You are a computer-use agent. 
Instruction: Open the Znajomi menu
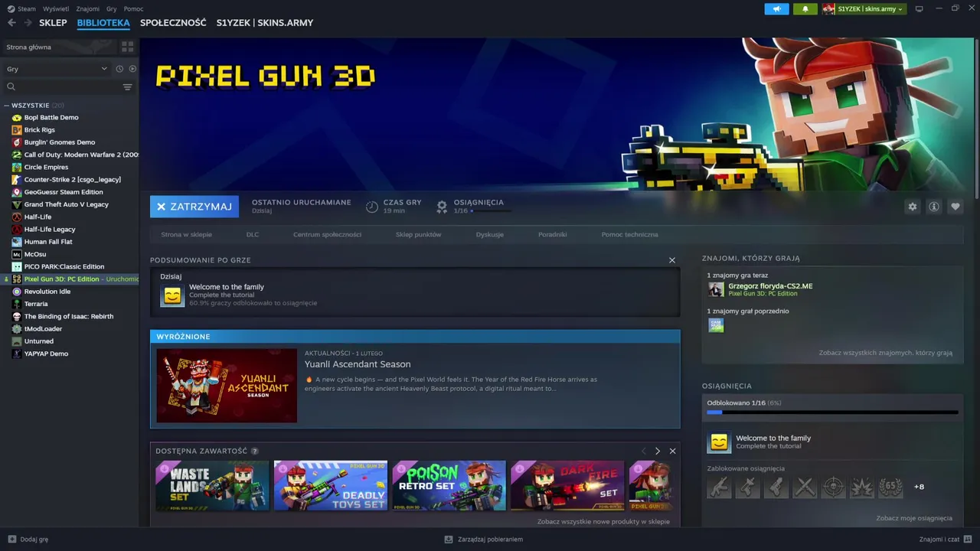87,9
